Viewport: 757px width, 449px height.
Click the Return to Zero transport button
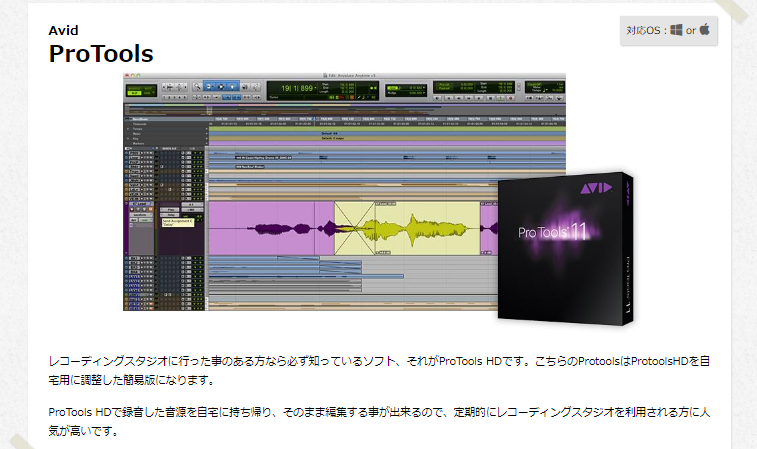click(449, 98)
